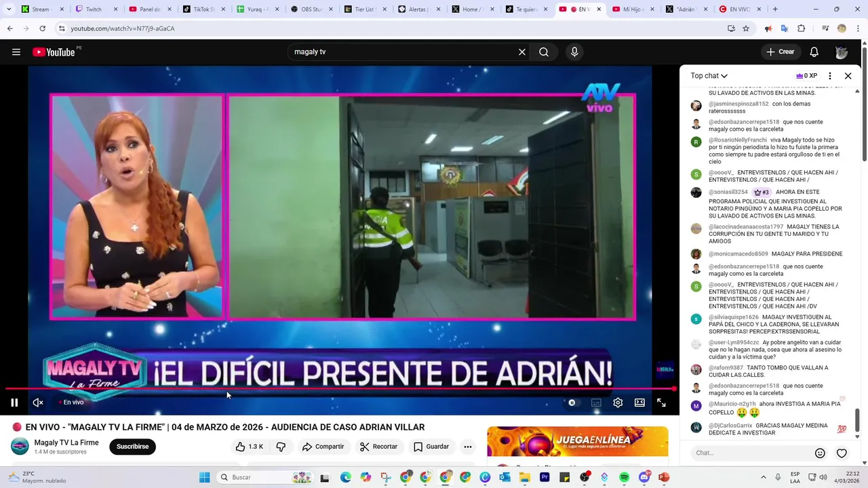Open the more actions three-dot menu
The image size is (868, 488).
(467, 447)
